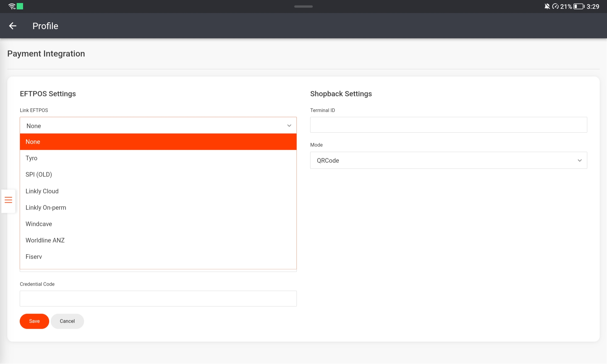Tap the battery indicator icon
Image resolution: width=607 pixels, height=364 pixels.
pyautogui.click(x=578, y=6)
